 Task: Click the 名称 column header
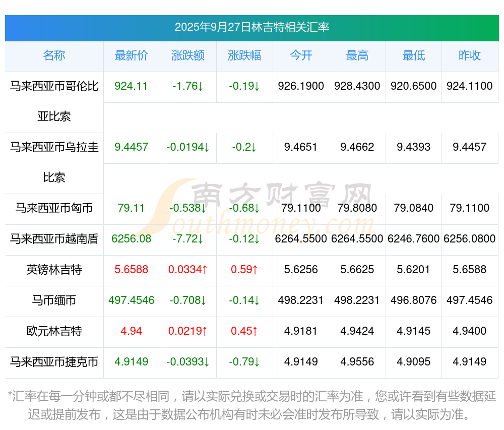click(54, 55)
